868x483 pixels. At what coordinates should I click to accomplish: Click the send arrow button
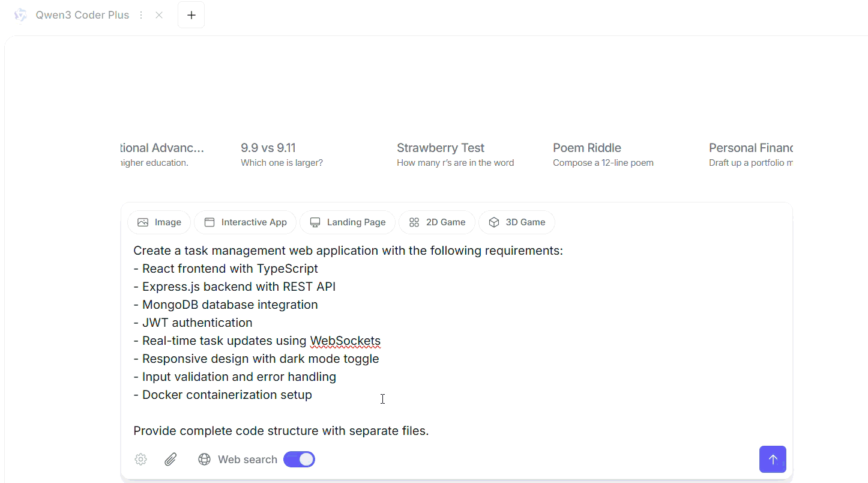773,460
